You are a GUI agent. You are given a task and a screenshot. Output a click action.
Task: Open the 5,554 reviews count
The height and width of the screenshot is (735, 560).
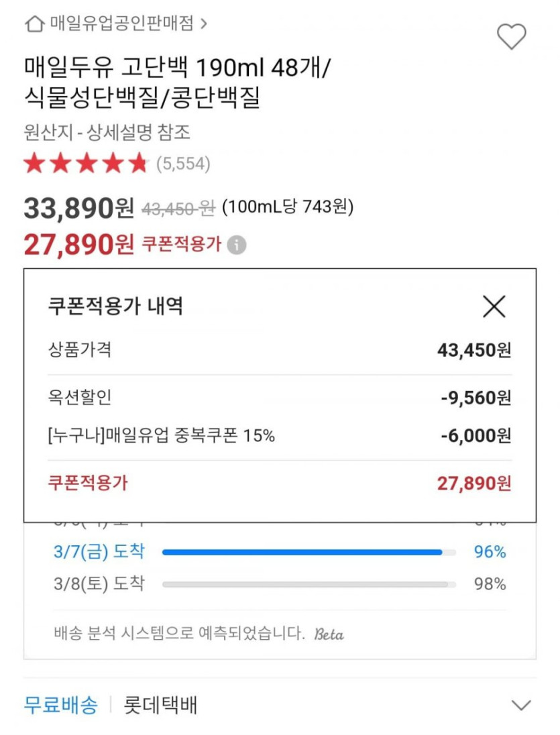point(183,163)
